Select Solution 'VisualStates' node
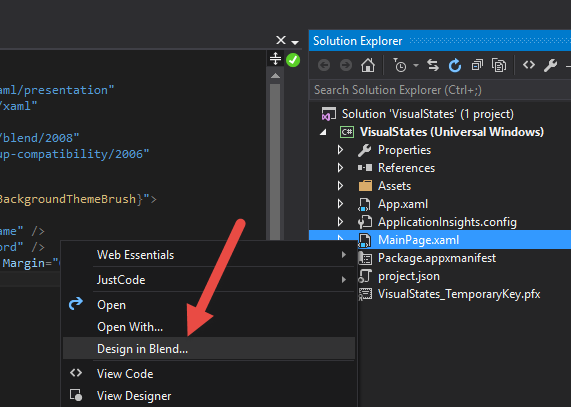 [x=428, y=114]
